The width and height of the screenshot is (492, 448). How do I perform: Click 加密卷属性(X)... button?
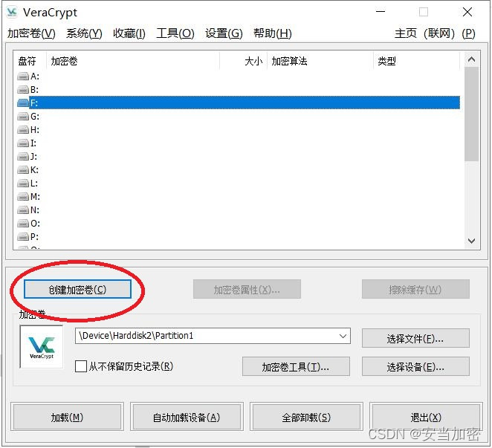coord(247,289)
